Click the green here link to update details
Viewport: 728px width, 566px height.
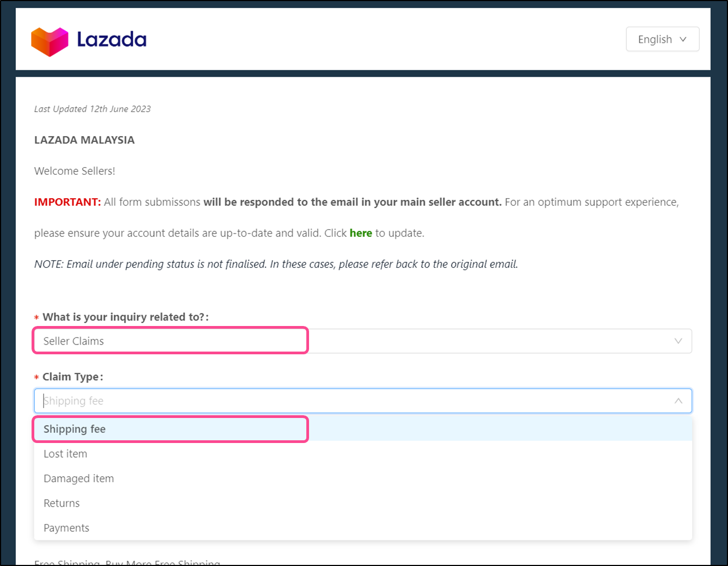coord(361,233)
